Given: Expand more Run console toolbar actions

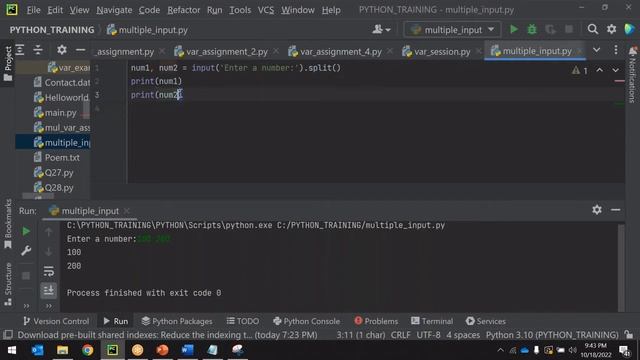Looking at the screenshot, I should point(49,306).
